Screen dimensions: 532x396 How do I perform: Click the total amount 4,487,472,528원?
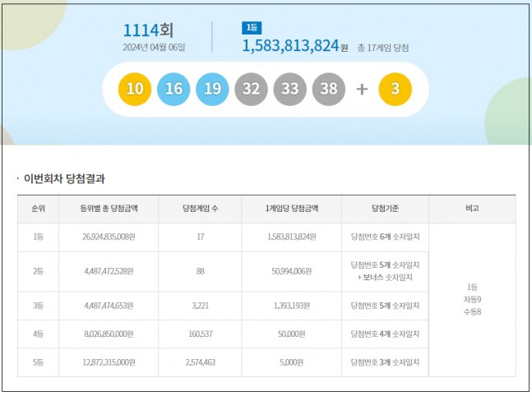coord(109,271)
